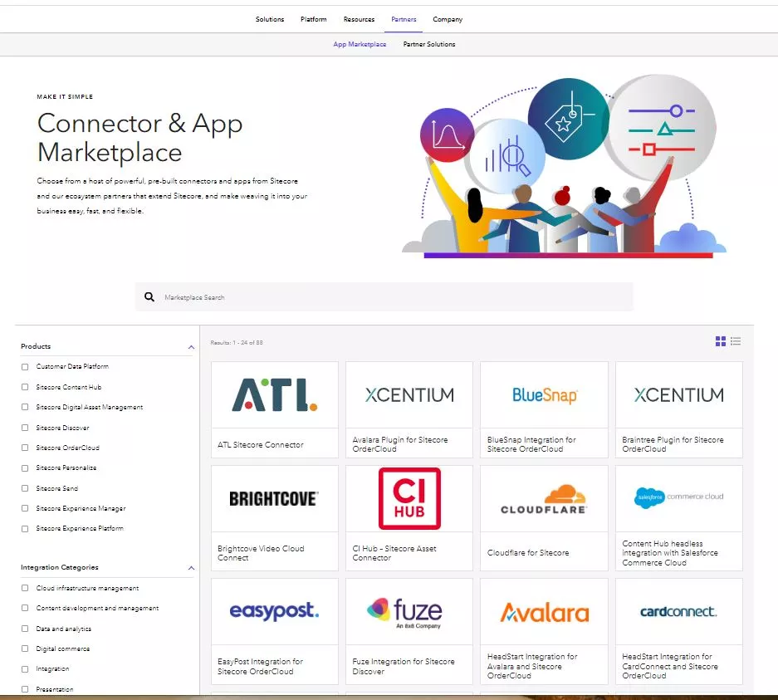Image resolution: width=778 pixels, height=700 pixels.
Task: Open the Cloudflare for Sitecore tile logo
Action: coord(543,498)
